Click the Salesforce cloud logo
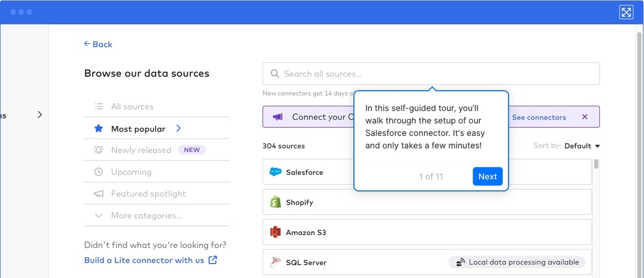The height and width of the screenshot is (278, 644). [x=275, y=172]
